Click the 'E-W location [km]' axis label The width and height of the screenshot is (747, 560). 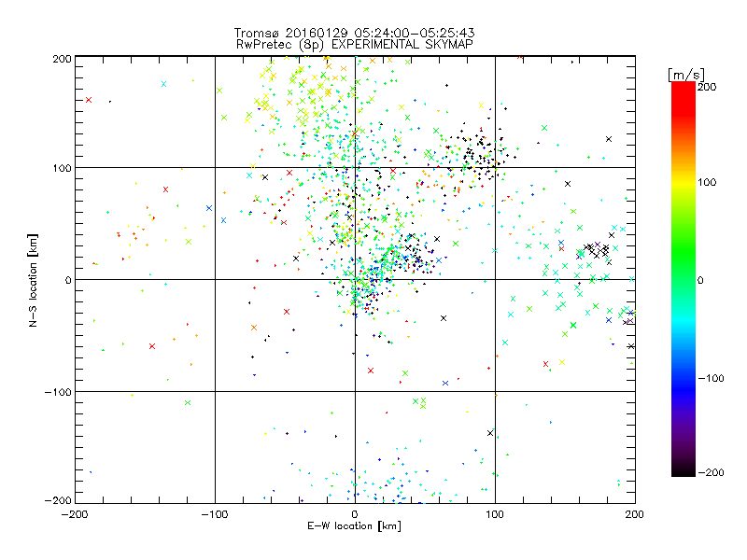click(354, 526)
